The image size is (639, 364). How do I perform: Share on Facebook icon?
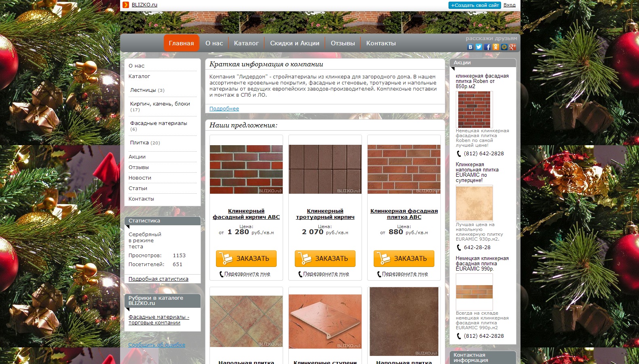tap(487, 47)
